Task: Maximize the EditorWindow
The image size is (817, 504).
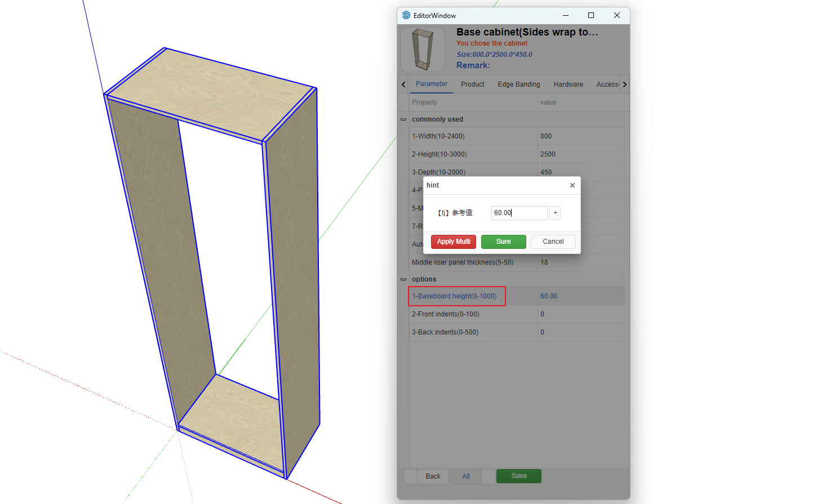Action: click(x=591, y=15)
